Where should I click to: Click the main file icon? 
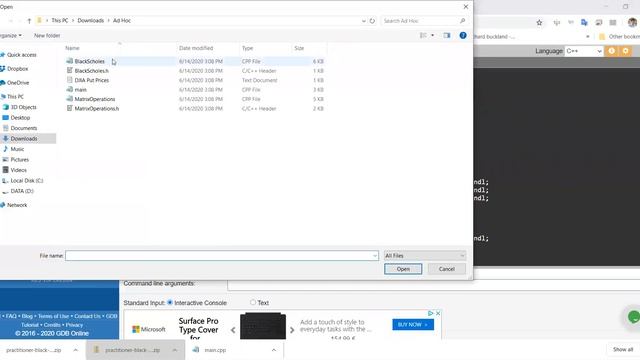[x=69, y=89]
